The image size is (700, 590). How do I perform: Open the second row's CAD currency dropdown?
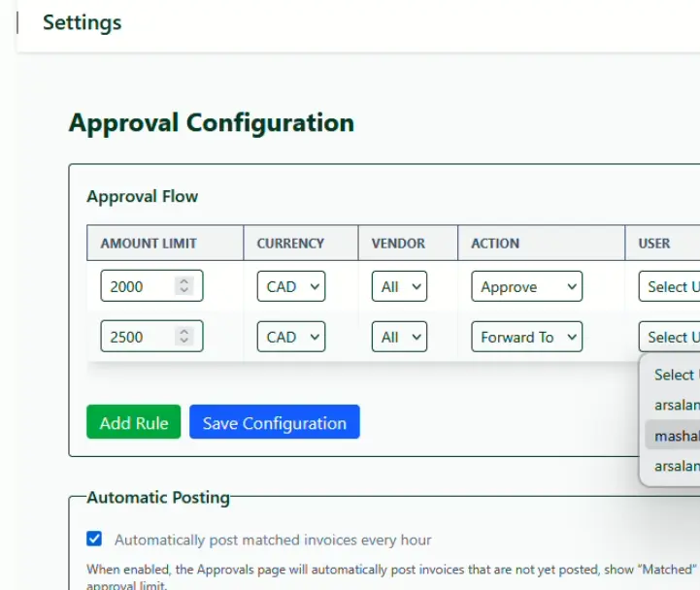(x=291, y=337)
